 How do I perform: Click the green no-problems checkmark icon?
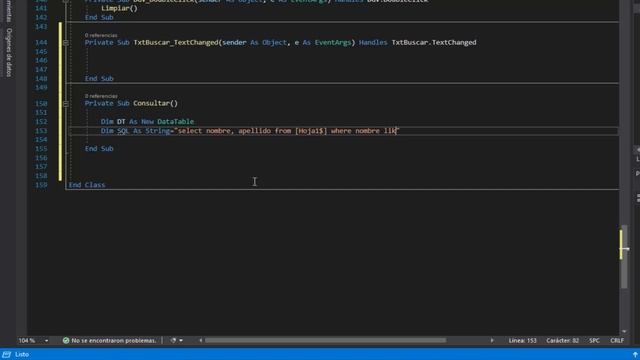pyautogui.click(x=66, y=340)
